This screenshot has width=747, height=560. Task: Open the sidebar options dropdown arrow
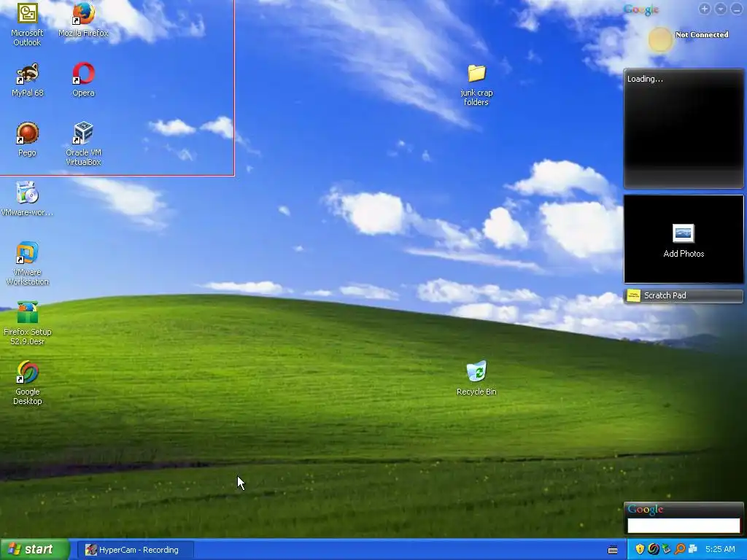pyautogui.click(x=721, y=9)
